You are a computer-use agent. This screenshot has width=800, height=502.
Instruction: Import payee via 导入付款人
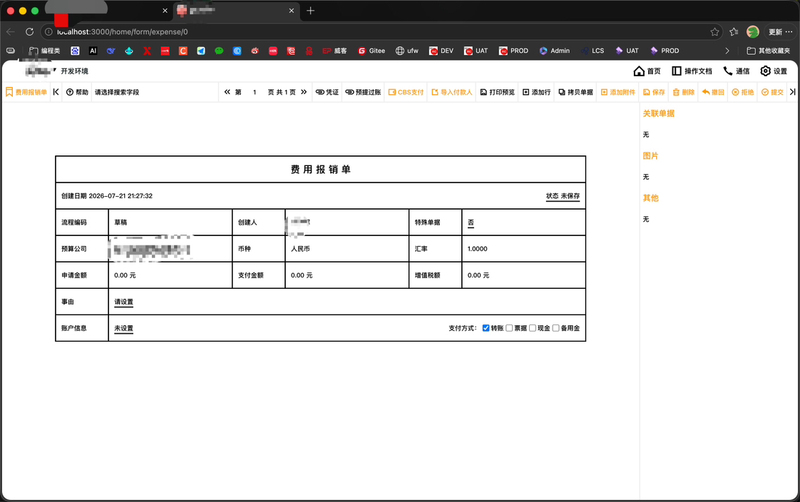click(452, 92)
